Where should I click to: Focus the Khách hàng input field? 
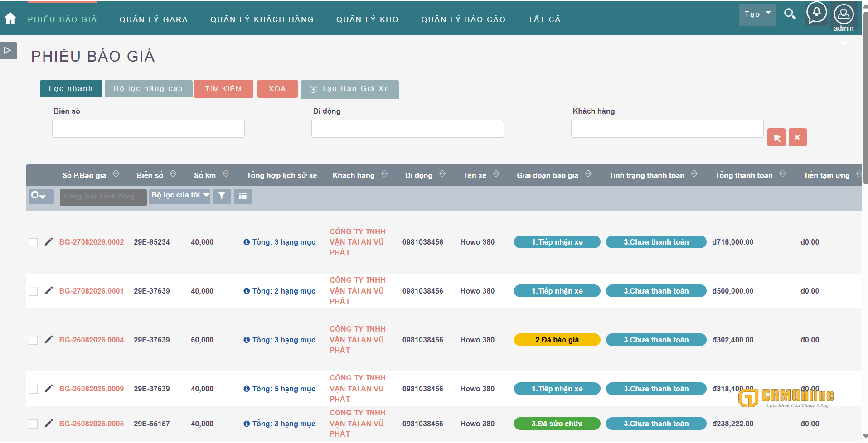click(x=667, y=129)
